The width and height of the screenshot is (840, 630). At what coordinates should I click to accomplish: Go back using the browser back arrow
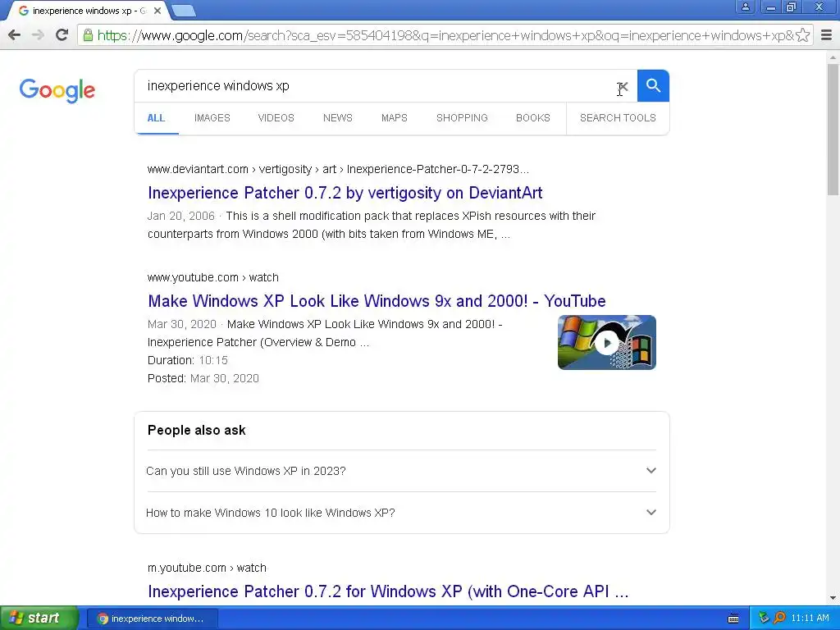pos(15,35)
